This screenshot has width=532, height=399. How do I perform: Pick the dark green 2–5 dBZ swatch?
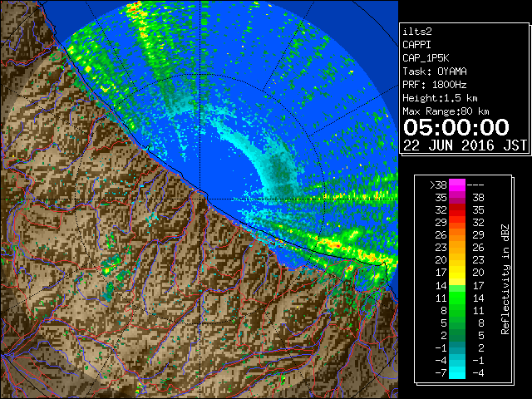pos(457,335)
